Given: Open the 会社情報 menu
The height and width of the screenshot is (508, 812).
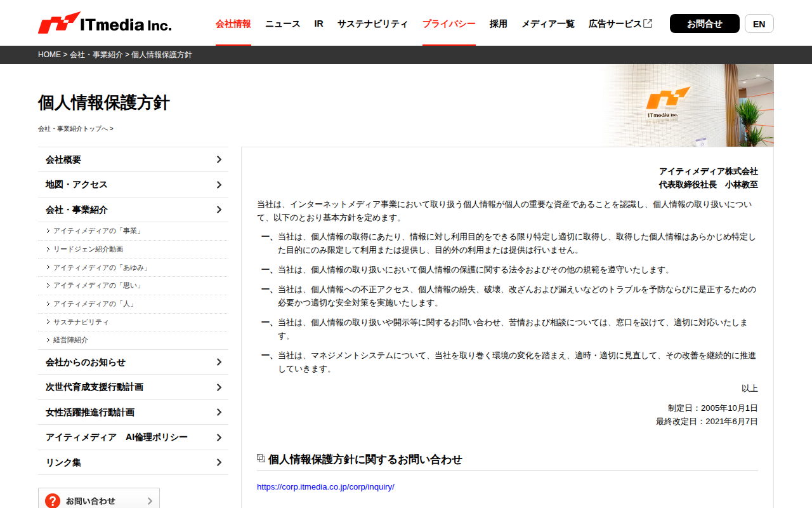Looking at the screenshot, I should tap(233, 23).
